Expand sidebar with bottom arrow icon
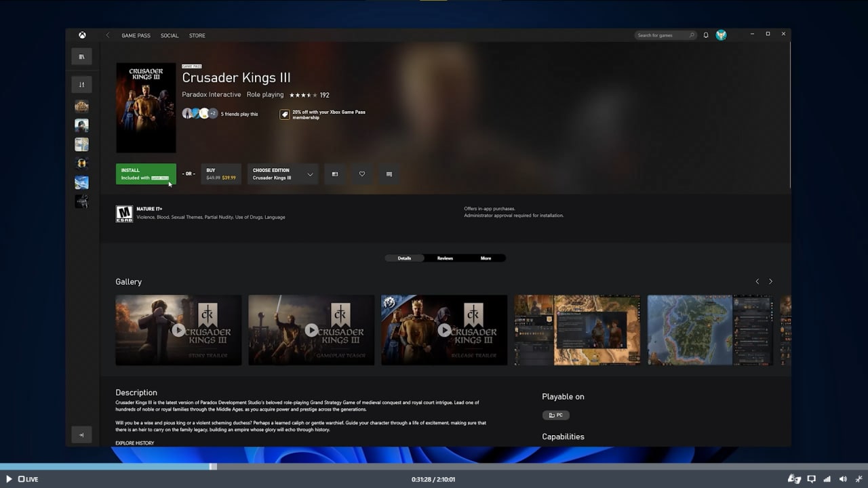Viewport: 868px width, 488px height. tap(81, 435)
